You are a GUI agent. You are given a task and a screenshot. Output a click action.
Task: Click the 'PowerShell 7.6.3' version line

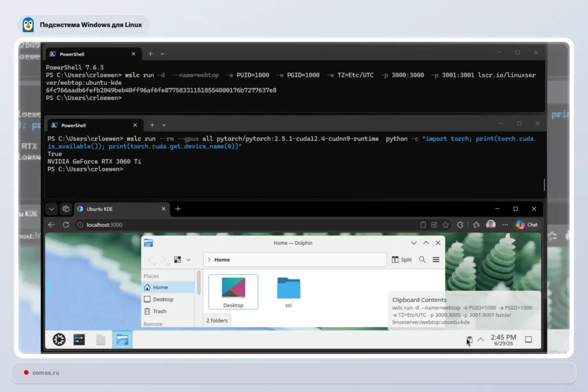point(75,67)
